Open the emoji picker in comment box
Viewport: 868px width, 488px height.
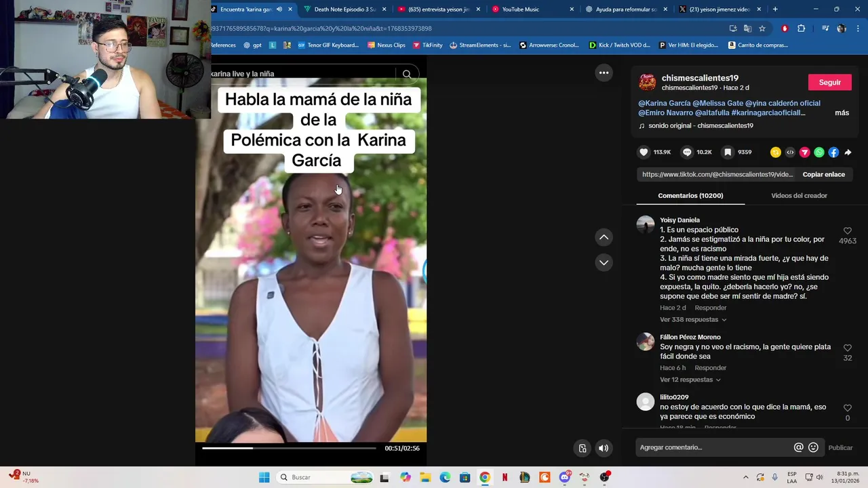click(x=813, y=447)
